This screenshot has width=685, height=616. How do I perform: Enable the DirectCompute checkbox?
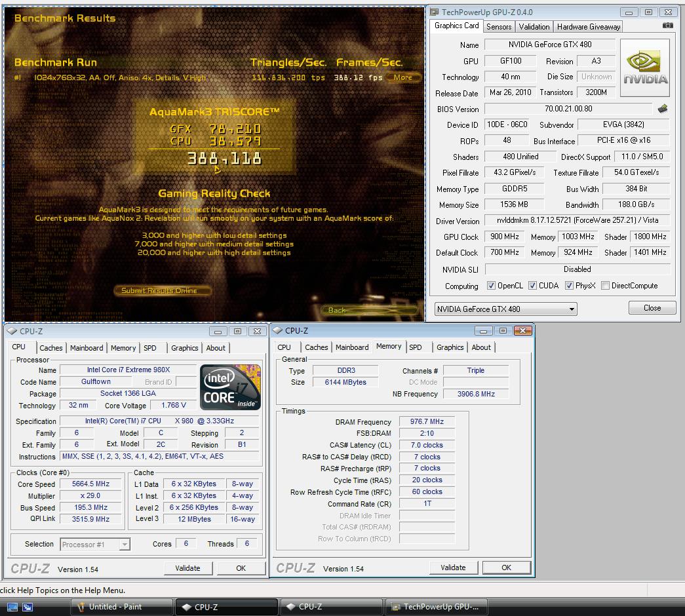tap(605, 285)
